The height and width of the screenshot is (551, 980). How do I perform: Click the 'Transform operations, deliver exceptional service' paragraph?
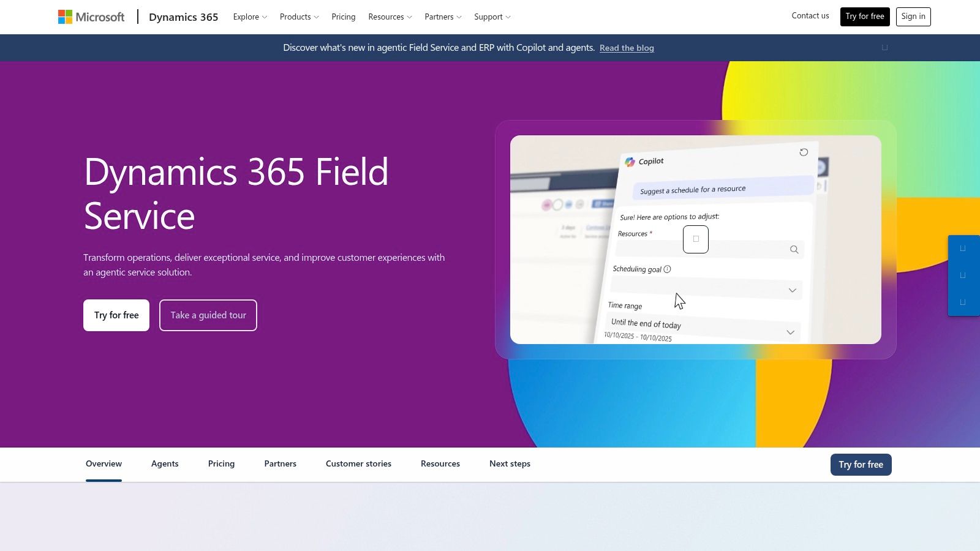pos(264,265)
